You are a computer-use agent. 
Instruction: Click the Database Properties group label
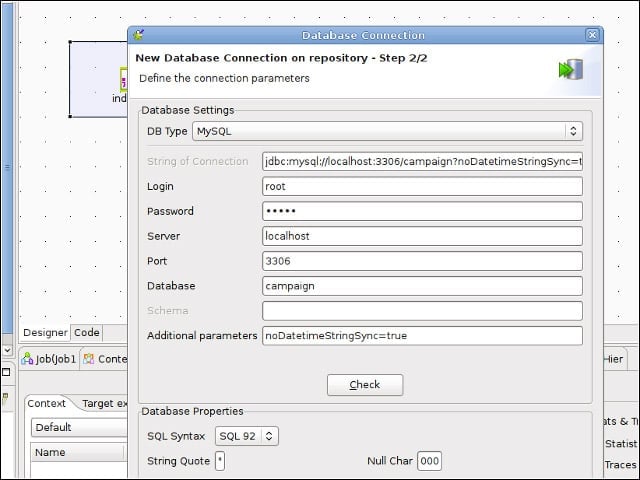192,411
